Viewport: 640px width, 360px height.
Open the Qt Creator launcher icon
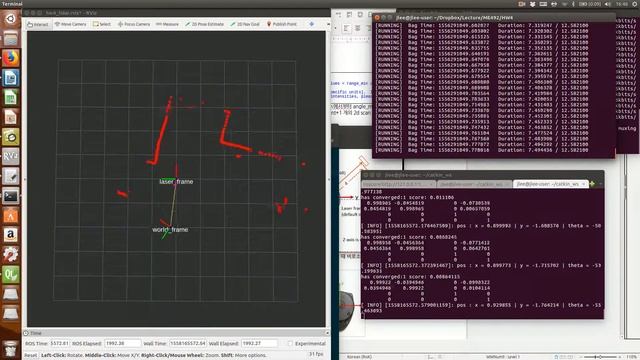pos(11,274)
